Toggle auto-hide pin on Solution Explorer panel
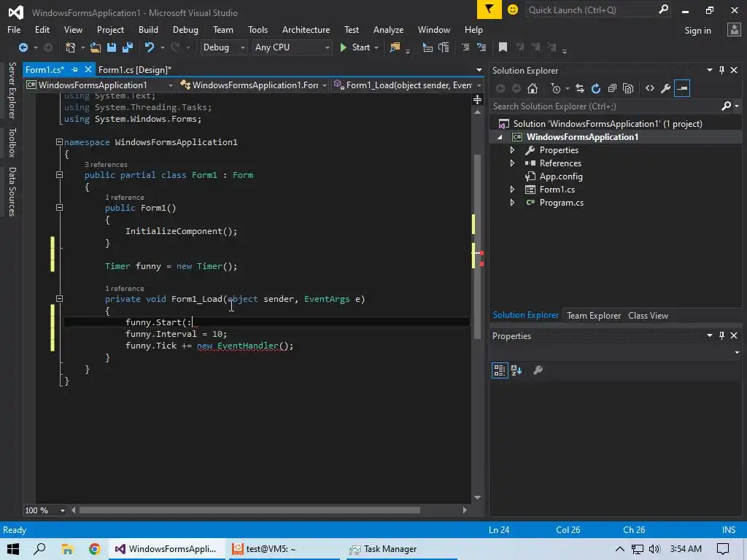The width and height of the screenshot is (747, 560). point(721,71)
